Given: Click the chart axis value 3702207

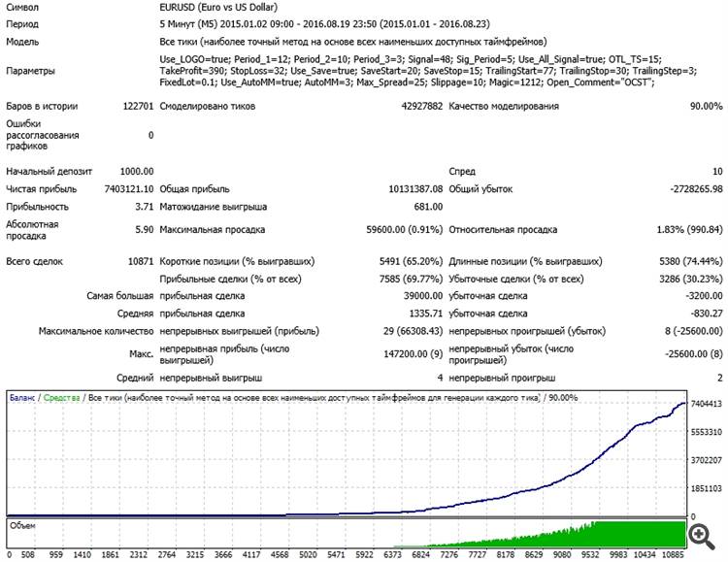Looking at the screenshot, I should click(x=707, y=461).
